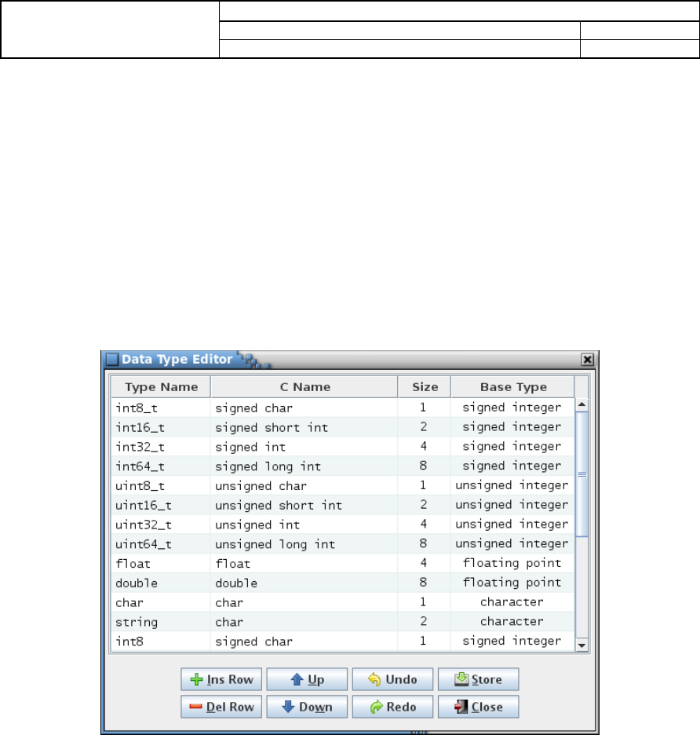The image size is (700, 735).
Task: Click base type cell of string row
Action: point(512,622)
